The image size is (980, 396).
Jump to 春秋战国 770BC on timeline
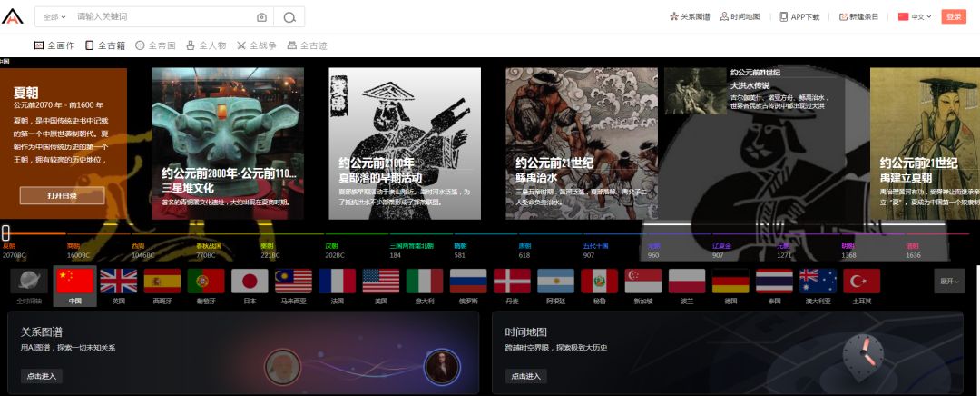pyautogui.click(x=209, y=251)
